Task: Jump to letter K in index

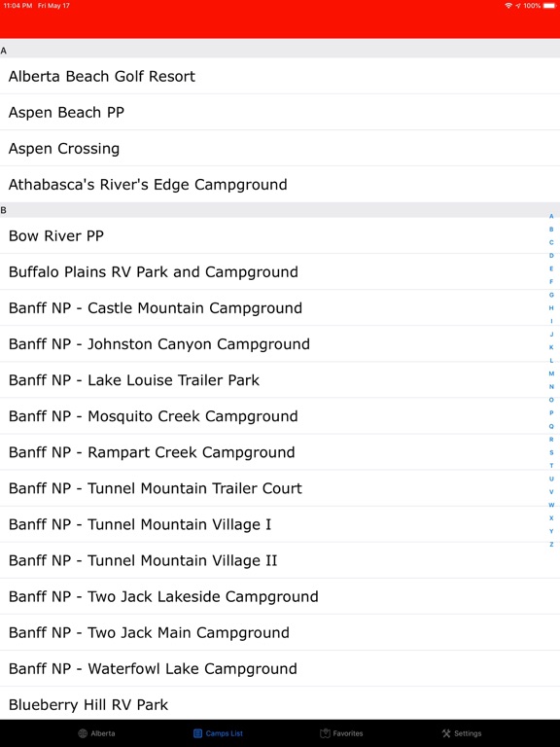Action: click(x=551, y=347)
